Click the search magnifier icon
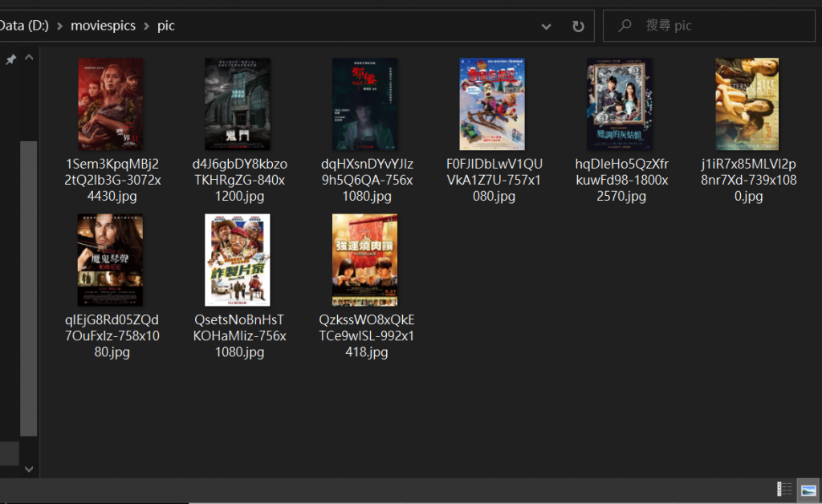822x504 pixels. coord(625,26)
